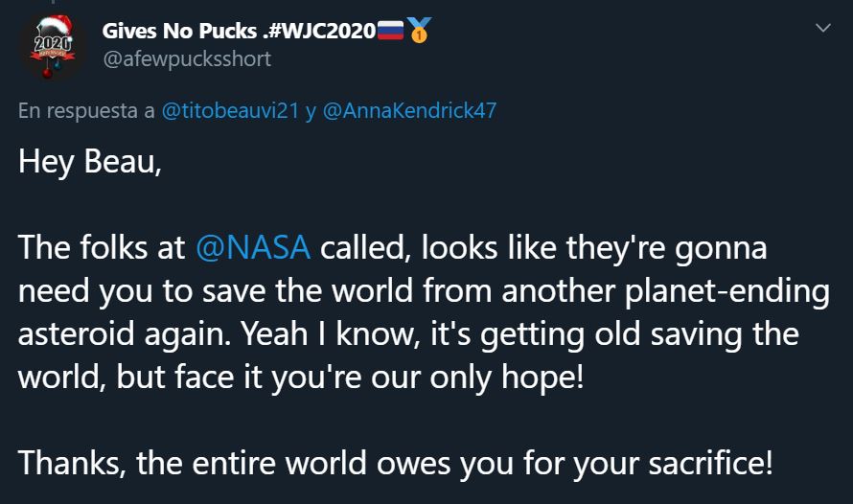
Task: Open the @NASA mention in the tweet
Action: point(253,247)
